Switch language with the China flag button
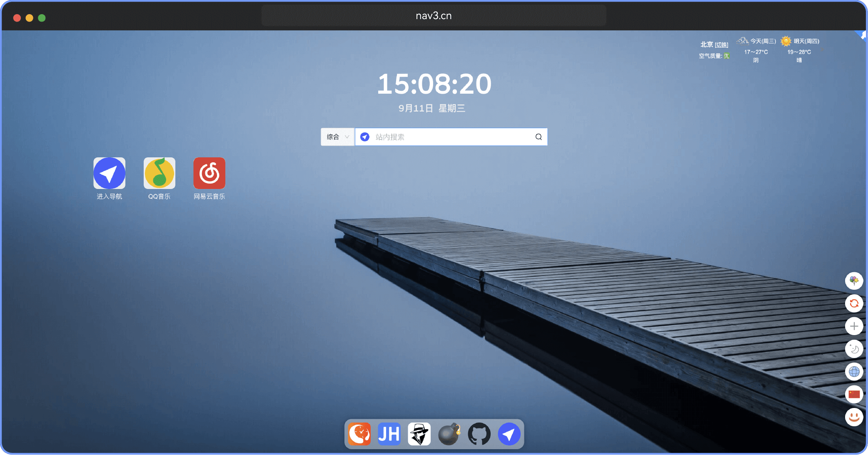 coord(854,394)
